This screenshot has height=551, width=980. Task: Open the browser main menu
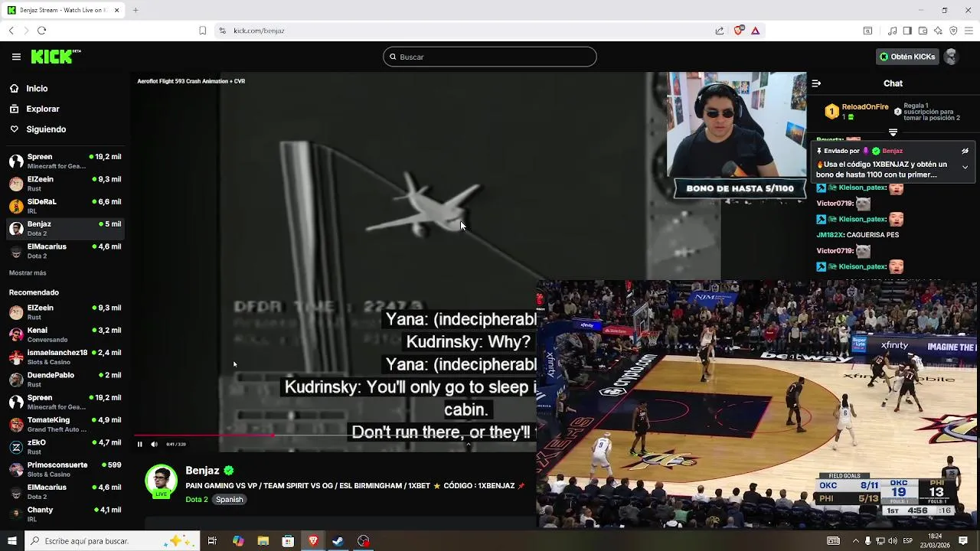tap(969, 31)
